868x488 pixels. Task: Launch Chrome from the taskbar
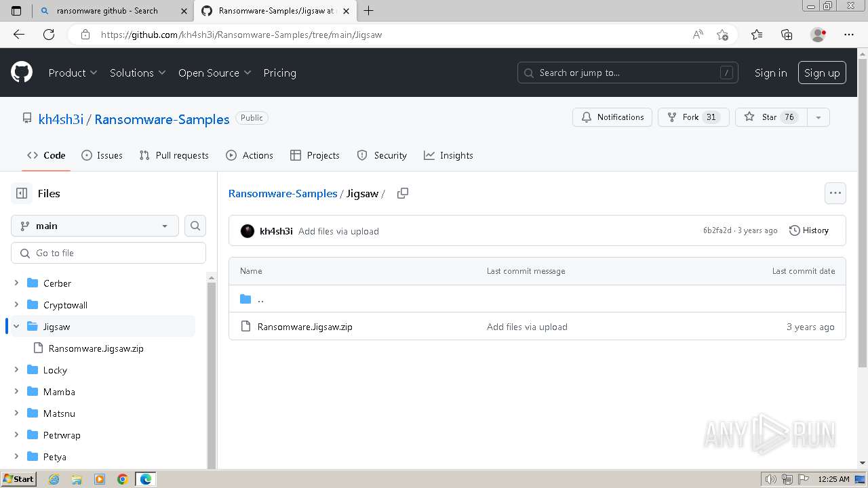coord(122,479)
